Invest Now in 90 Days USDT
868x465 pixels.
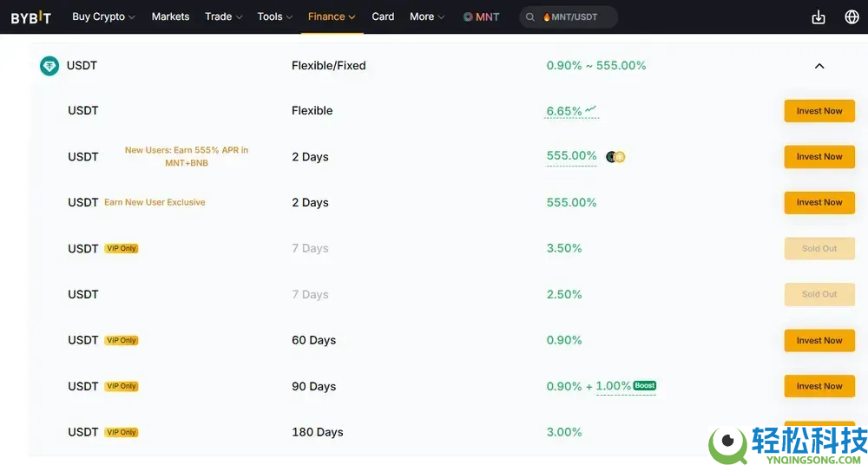[819, 386]
